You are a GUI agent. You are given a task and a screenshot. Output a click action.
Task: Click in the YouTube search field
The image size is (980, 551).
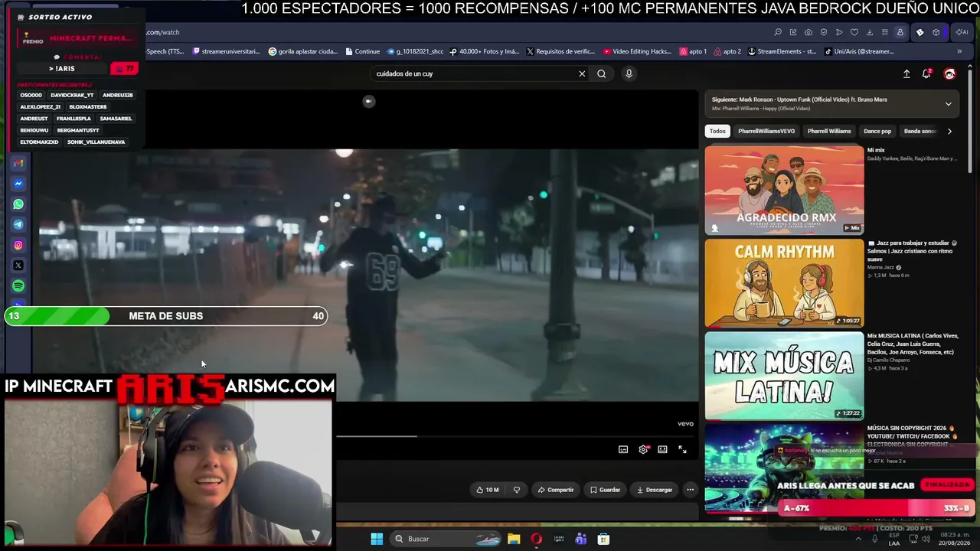pyautogui.click(x=475, y=73)
